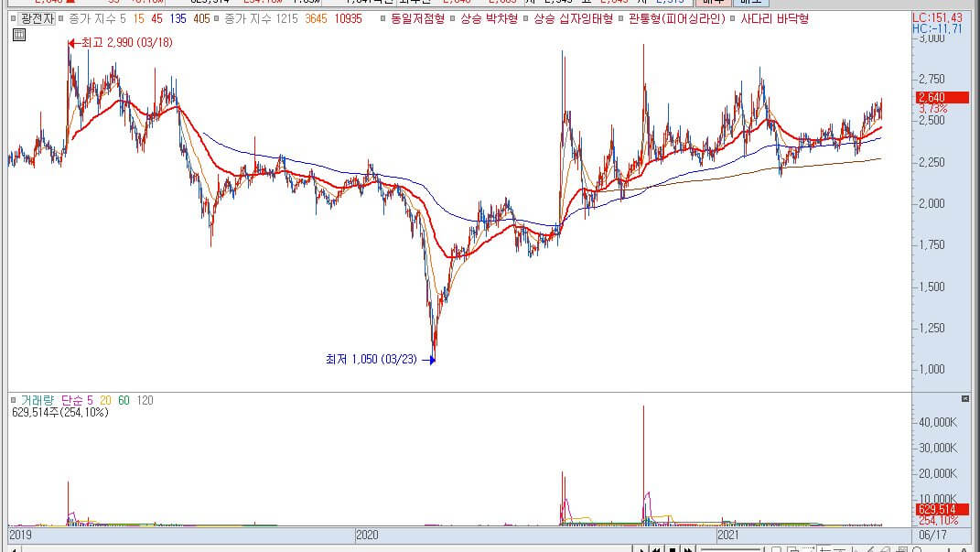Click the 06/17 current date label
This screenshot has height=552, width=980.
click(932, 536)
